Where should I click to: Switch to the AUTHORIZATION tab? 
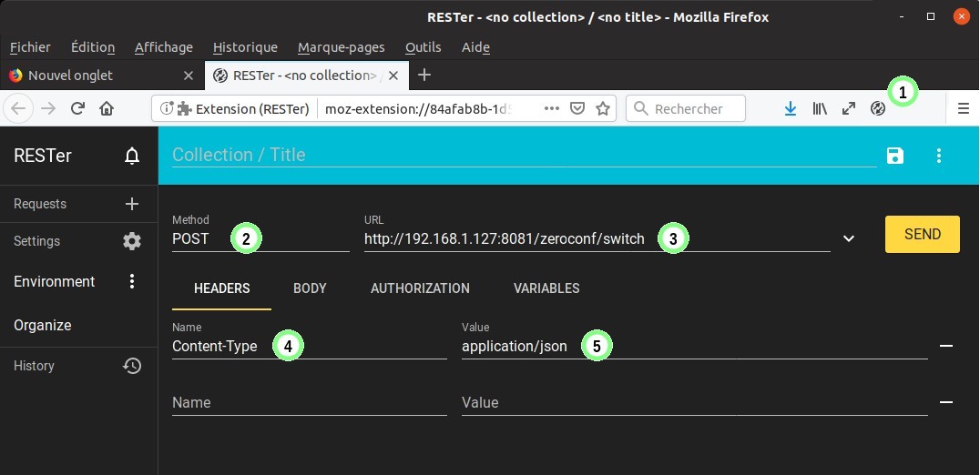[420, 288]
